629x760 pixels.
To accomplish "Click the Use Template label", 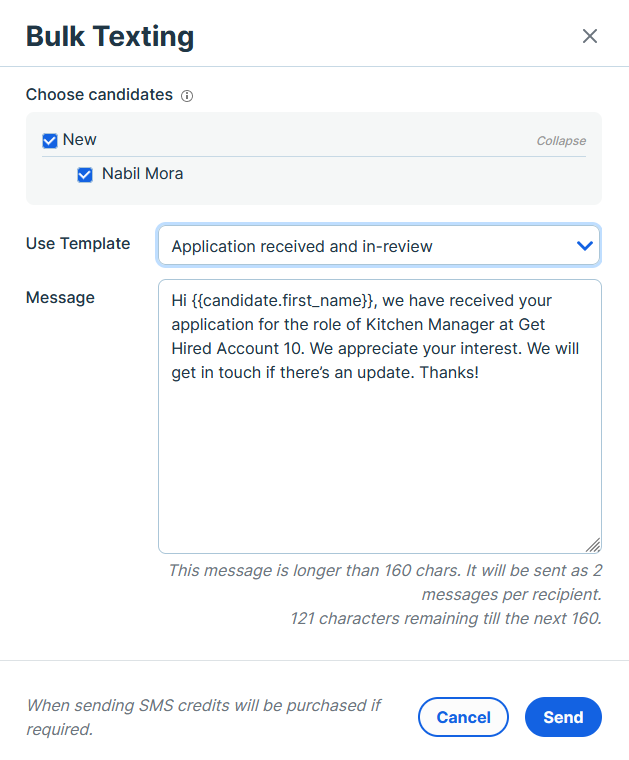I will (x=78, y=243).
